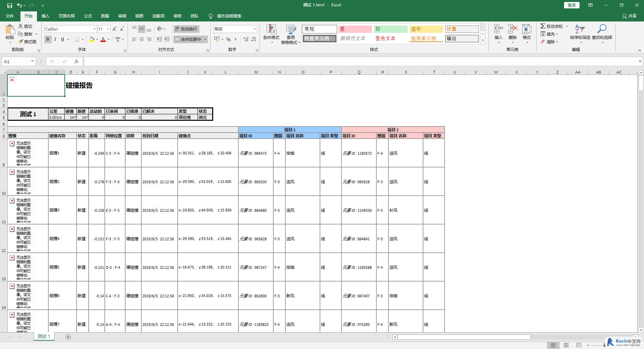Click the Format cells icon
This screenshot has height=349, width=644.
526,29
